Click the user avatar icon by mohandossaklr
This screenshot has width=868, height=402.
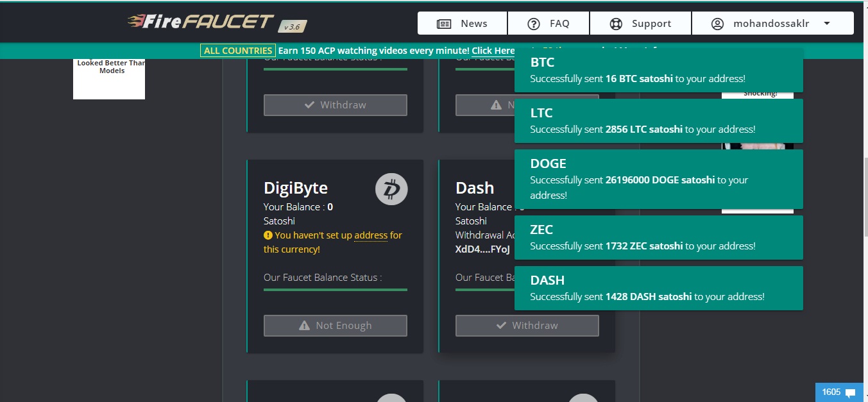tap(718, 24)
